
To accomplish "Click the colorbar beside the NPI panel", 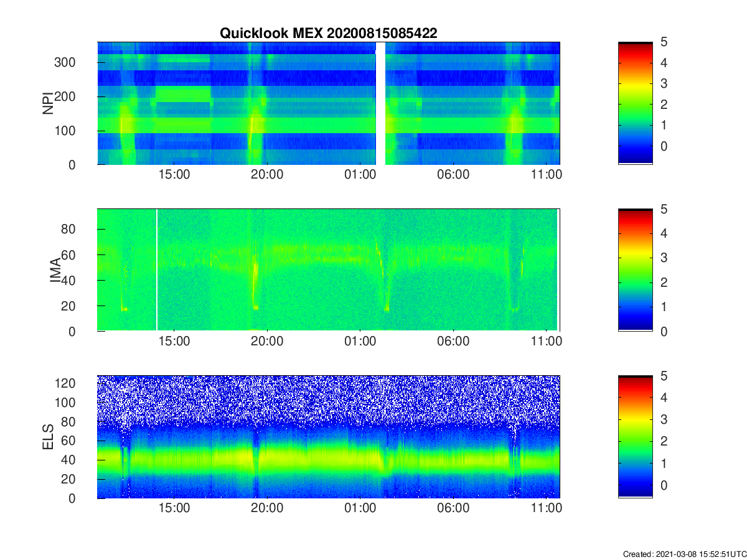I will tap(635, 103).
